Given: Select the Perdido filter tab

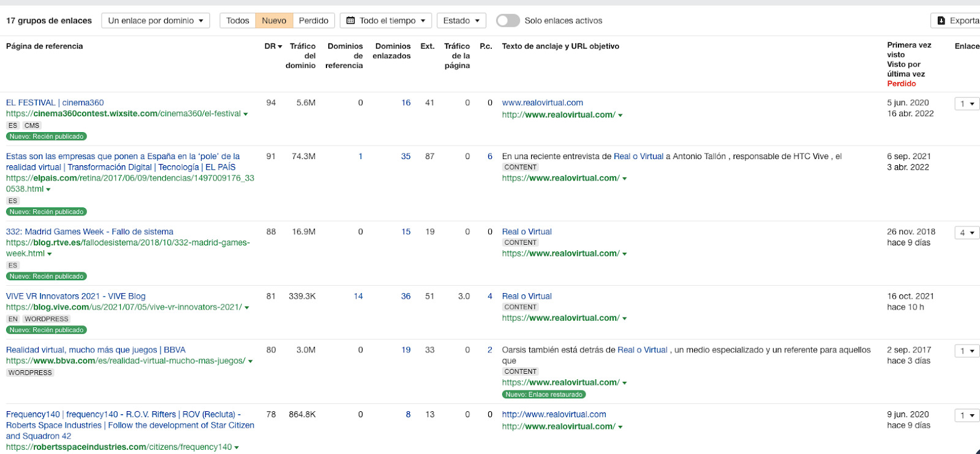Looking at the screenshot, I should tap(314, 20).
